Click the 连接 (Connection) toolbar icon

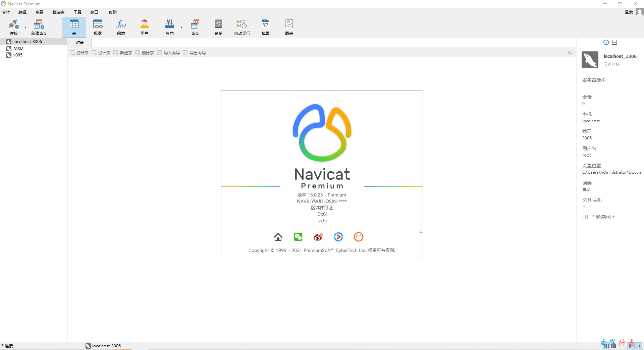14,27
